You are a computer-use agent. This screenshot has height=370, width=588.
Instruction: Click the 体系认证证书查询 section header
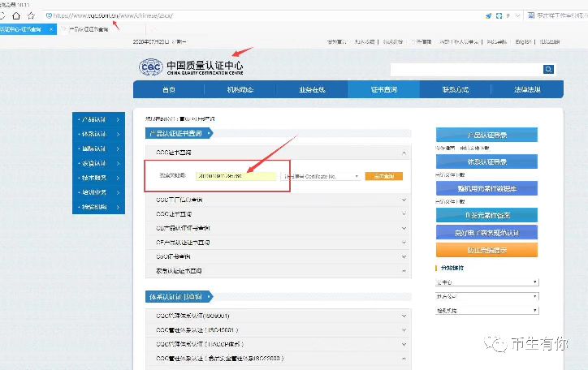coord(179,297)
